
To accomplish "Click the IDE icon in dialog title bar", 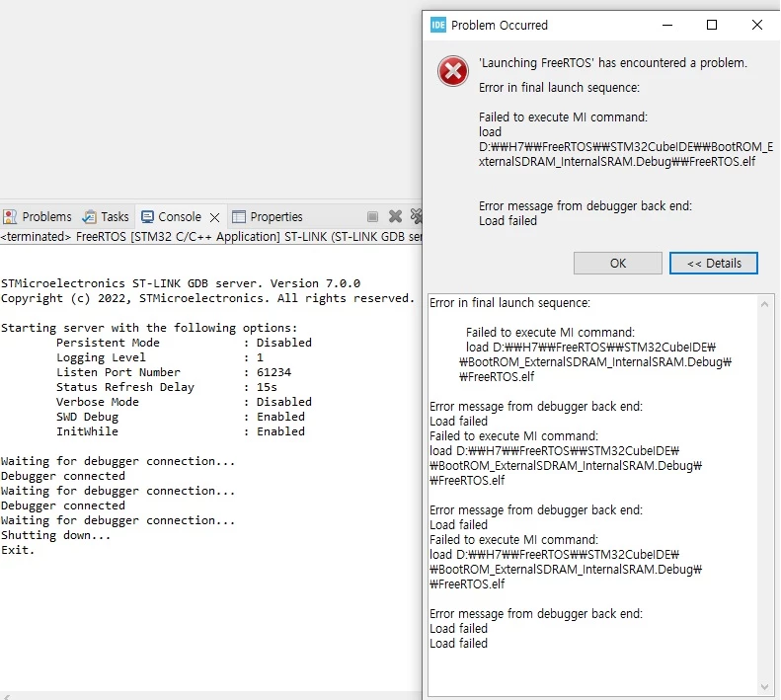I will point(437,25).
